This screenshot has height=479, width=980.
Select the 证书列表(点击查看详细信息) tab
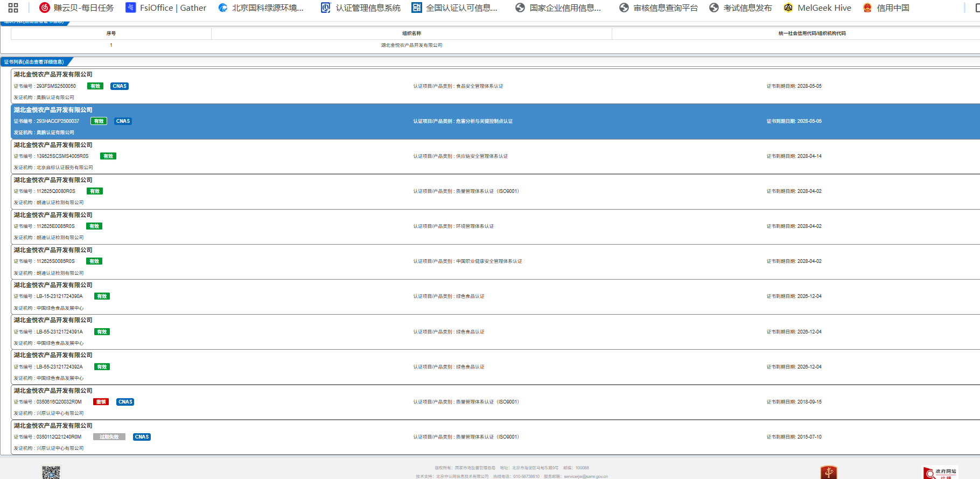click(34, 62)
